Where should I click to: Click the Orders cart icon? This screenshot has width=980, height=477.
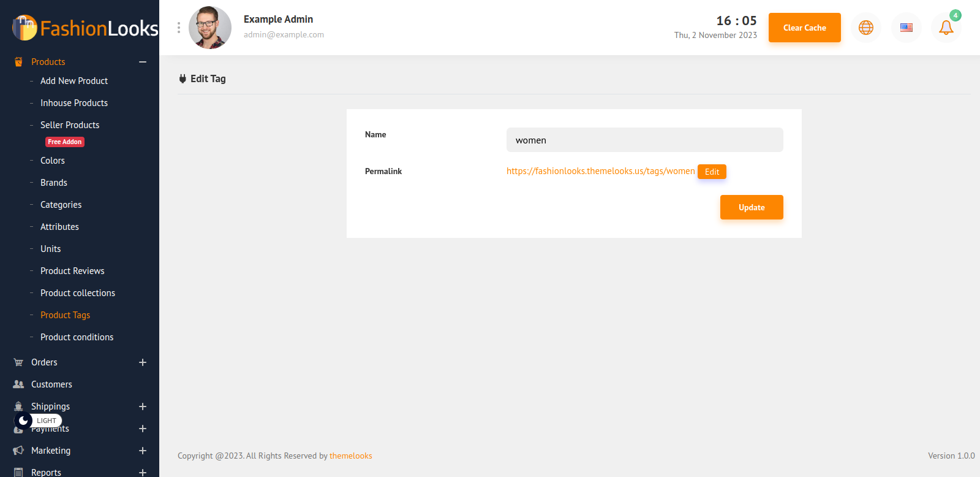coord(18,362)
